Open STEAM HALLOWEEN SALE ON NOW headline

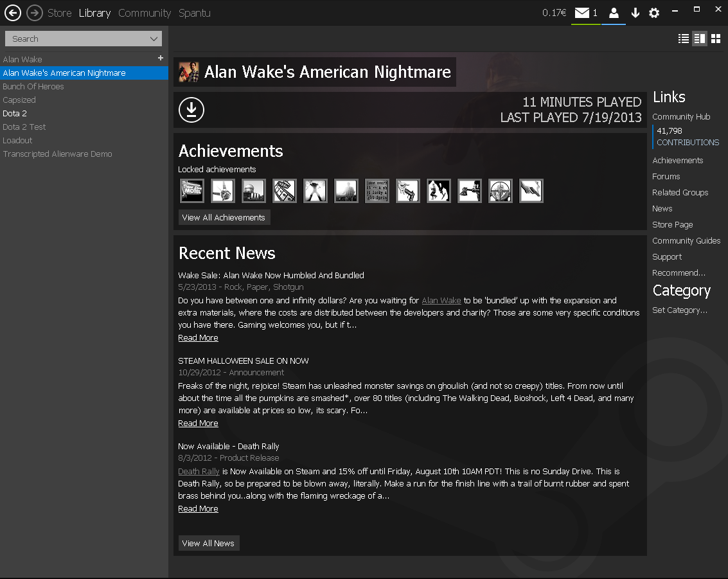[x=244, y=361]
